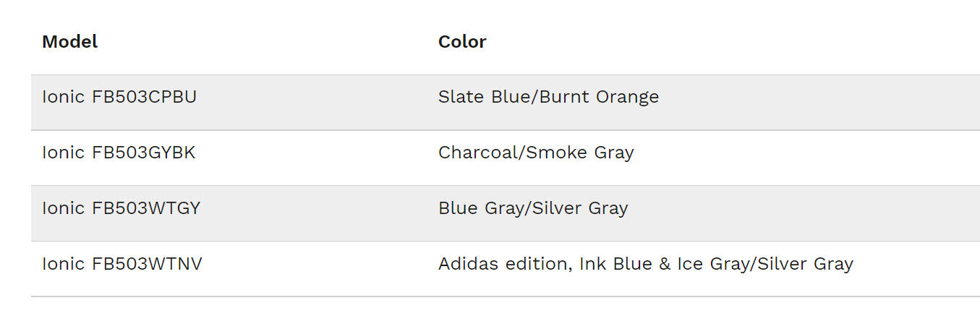
Task: Click the word "Slate" in the first row
Action: pyautogui.click(x=461, y=97)
